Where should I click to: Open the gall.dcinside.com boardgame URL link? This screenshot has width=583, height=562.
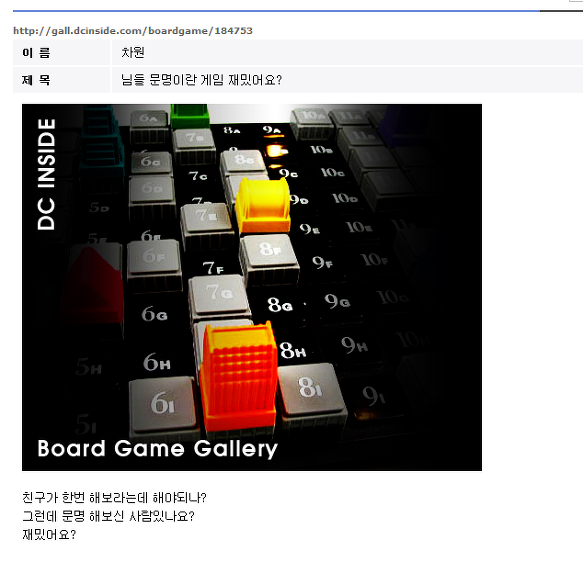133,31
